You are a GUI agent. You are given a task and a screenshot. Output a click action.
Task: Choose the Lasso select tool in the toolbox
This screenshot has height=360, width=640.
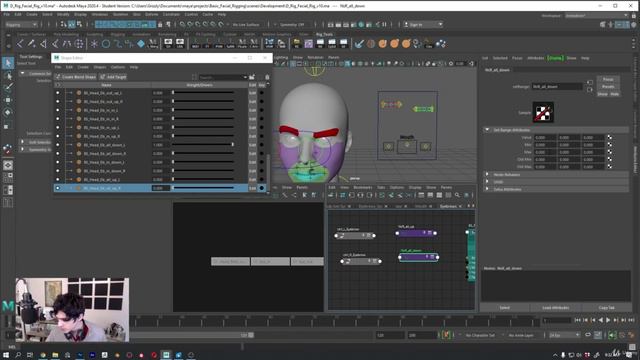pyautogui.click(x=8, y=75)
